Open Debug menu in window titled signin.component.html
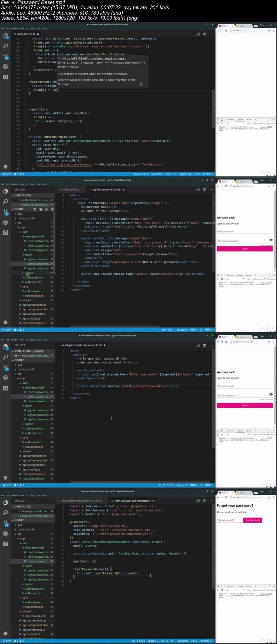This screenshot has width=277, height=644. [32, 184]
